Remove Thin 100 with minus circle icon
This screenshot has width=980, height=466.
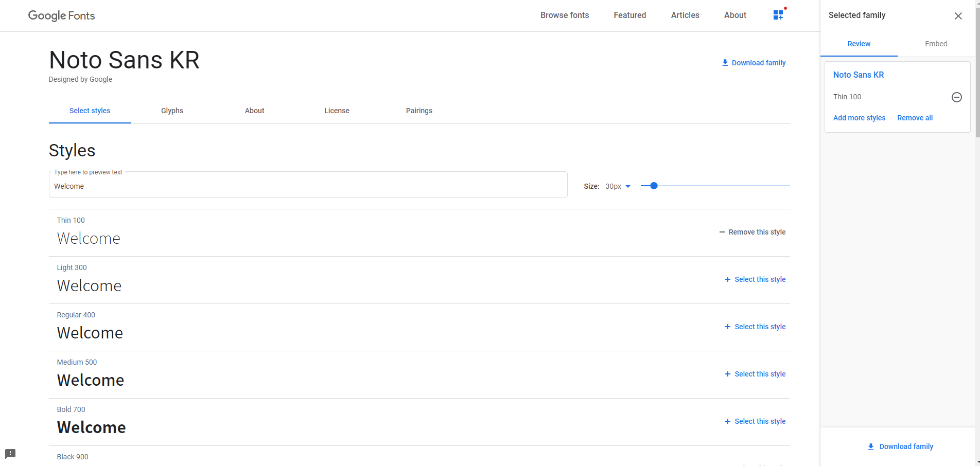tap(956, 97)
